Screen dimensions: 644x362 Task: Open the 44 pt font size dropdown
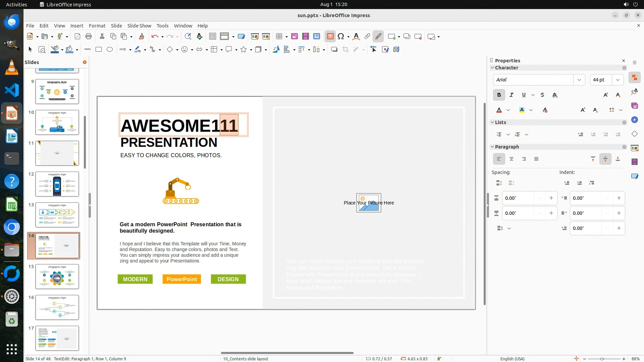click(618, 80)
